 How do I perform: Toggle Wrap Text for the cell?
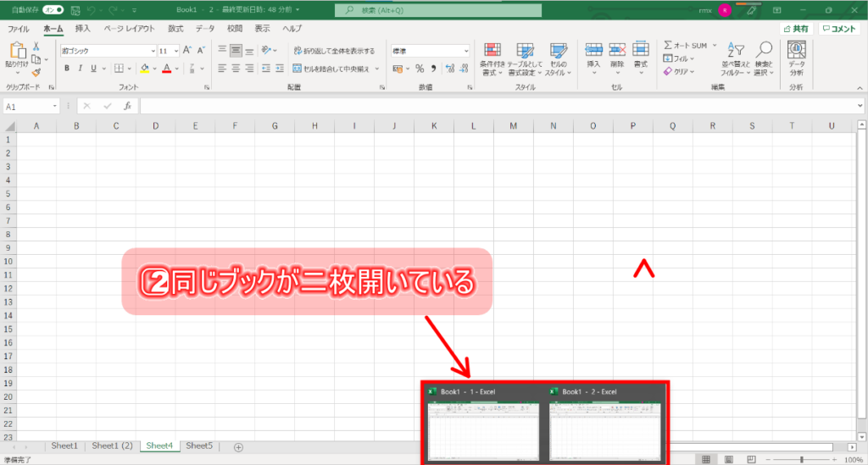pyautogui.click(x=334, y=51)
